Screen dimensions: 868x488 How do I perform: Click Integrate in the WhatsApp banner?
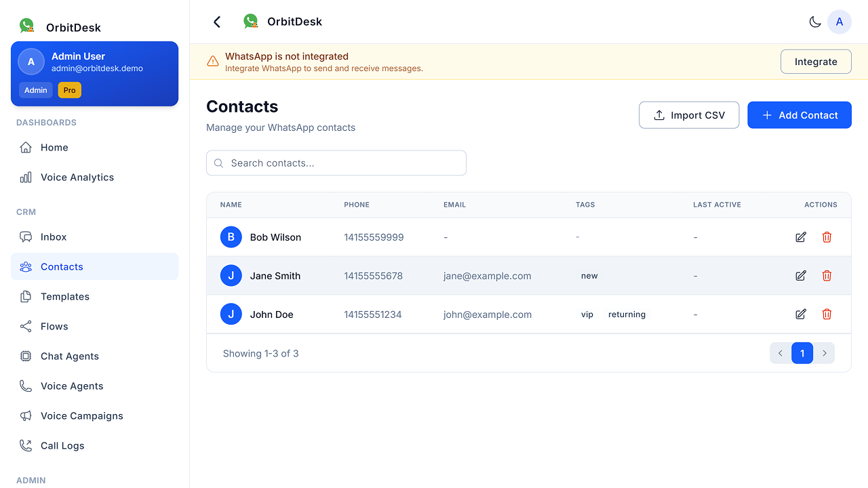click(816, 62)
